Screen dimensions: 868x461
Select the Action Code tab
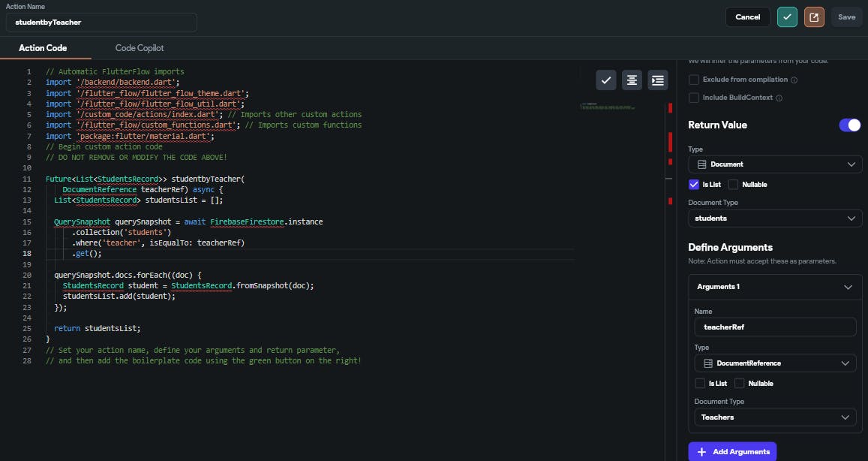pyautogui.click(x=43, y=48)
